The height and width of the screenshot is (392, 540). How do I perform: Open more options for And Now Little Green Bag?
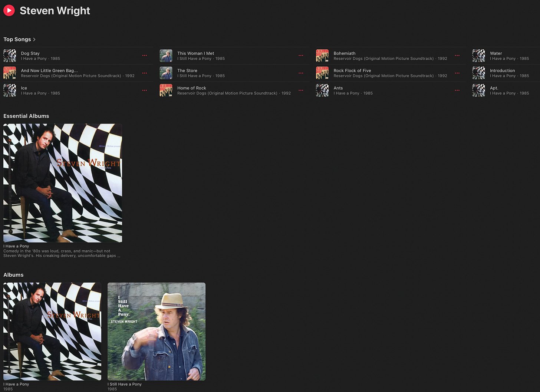click(145, 73)
